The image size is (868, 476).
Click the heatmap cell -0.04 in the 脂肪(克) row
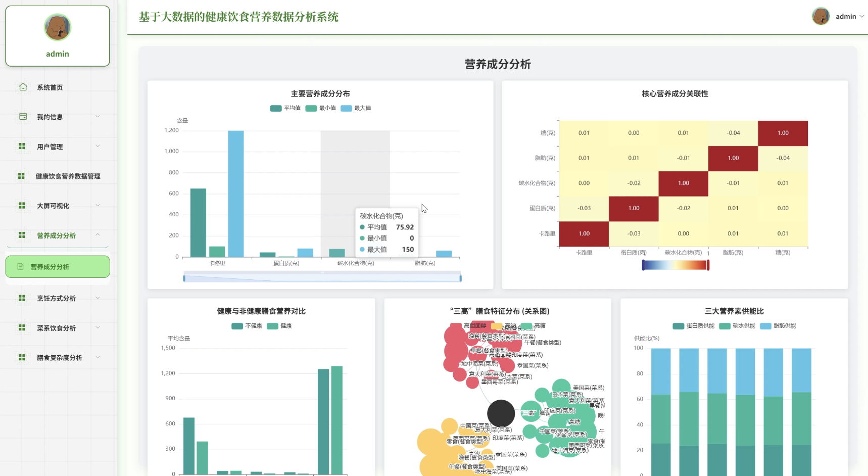(x=783, y=158)
